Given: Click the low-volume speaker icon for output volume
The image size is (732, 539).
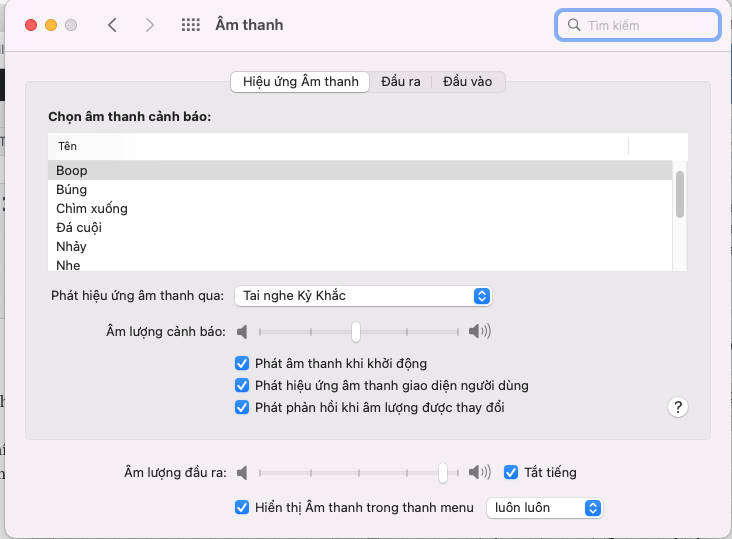Looking at the screenshot, I should click(x=242, y=473).
